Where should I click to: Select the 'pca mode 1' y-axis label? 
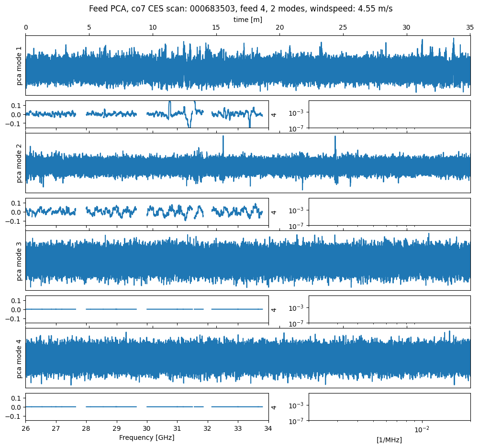20,66
